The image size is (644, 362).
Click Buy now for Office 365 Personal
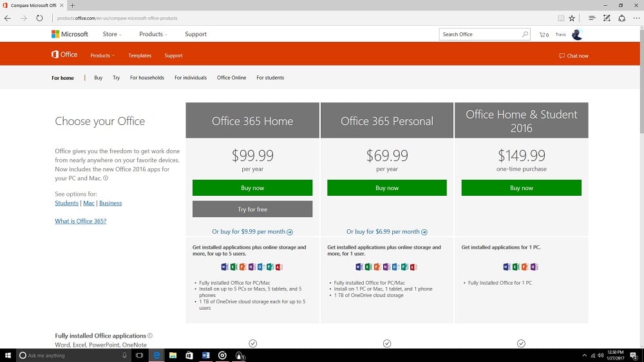pos(387,188)
